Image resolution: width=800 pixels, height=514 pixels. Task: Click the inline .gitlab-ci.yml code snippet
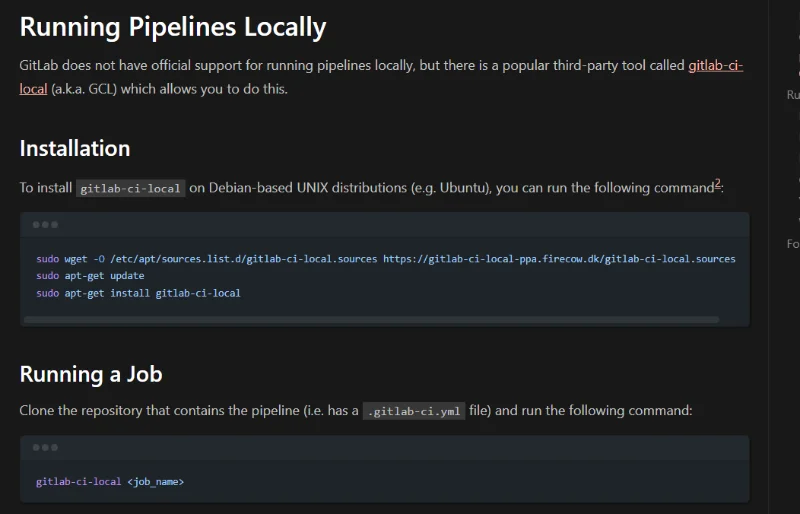[414, 411]
